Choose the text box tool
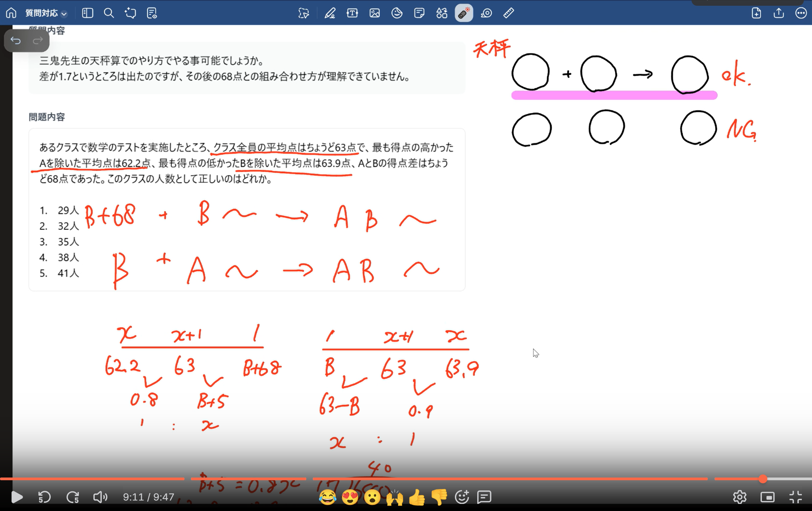Viewport: 812px width, 511px height. tap(352, 13)
